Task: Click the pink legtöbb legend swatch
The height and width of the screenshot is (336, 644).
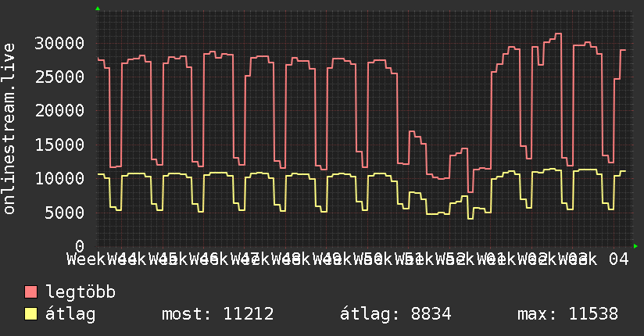Action: pyautogui.click(x=30, y=292)
